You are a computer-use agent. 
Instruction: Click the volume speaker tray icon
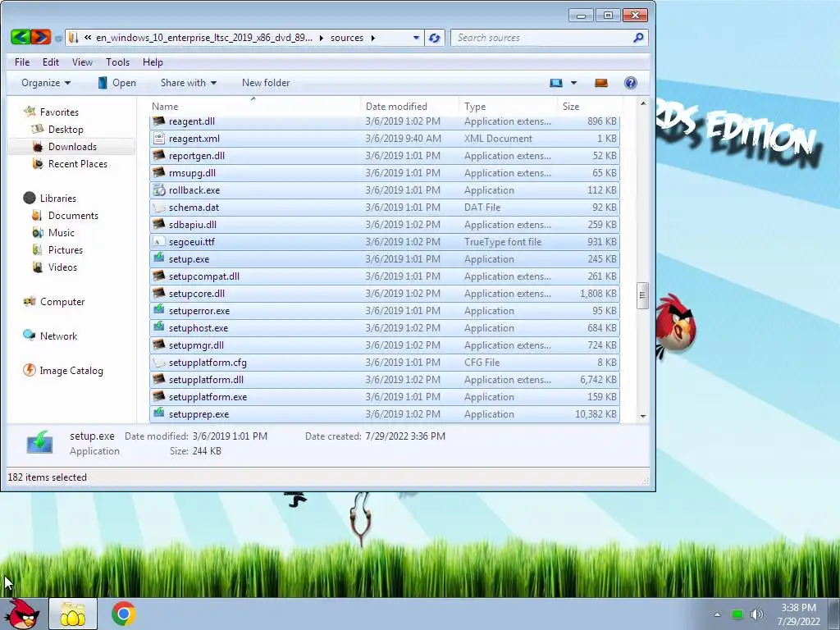pyautogui.click(x=756, y=614)
